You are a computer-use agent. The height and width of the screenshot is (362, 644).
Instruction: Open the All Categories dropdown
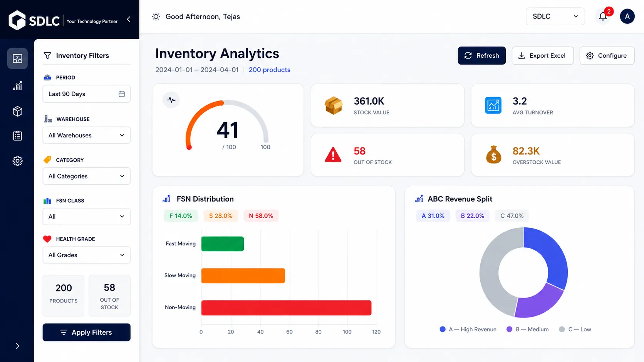click(x=87, y=176)
